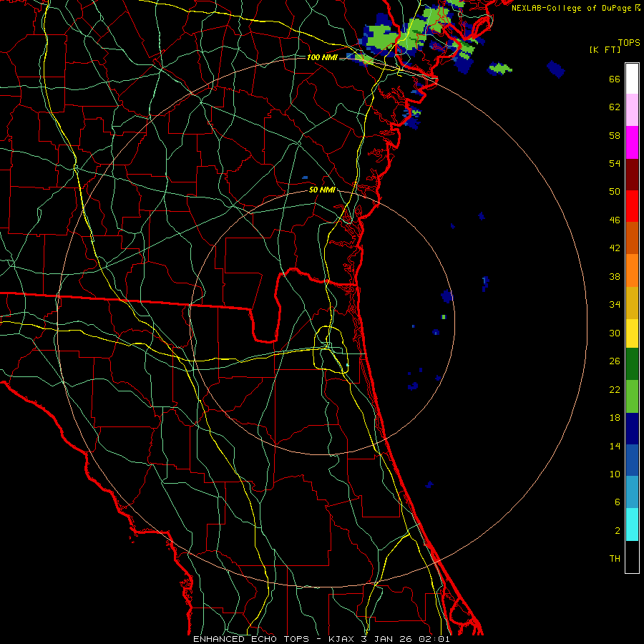
Task: Click the gold 34 legend swatch
Action: pyautogui.click(x=632, y=302)
